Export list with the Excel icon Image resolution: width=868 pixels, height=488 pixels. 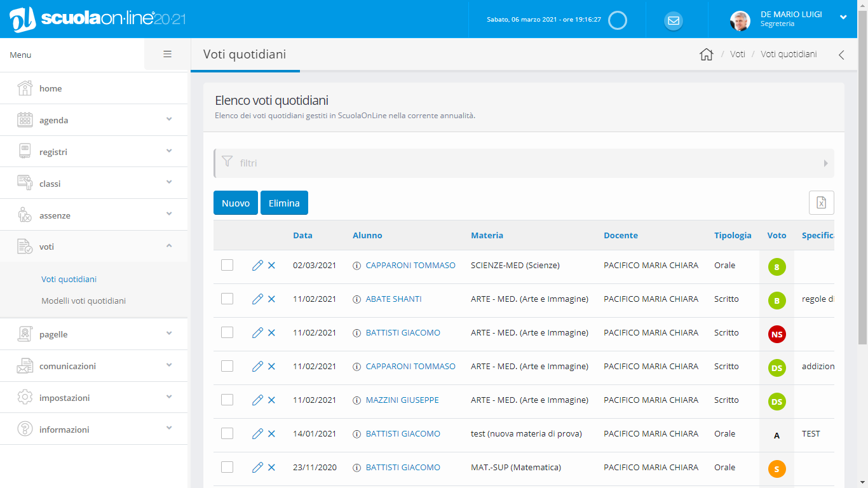tap(821, 203)
